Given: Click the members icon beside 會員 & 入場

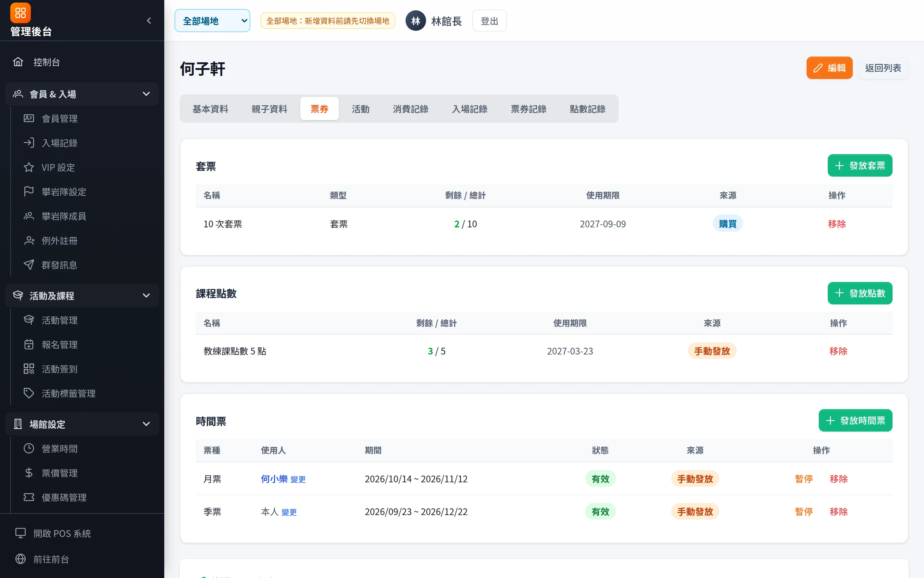Looking at the screenshot, I should [18, 94].
